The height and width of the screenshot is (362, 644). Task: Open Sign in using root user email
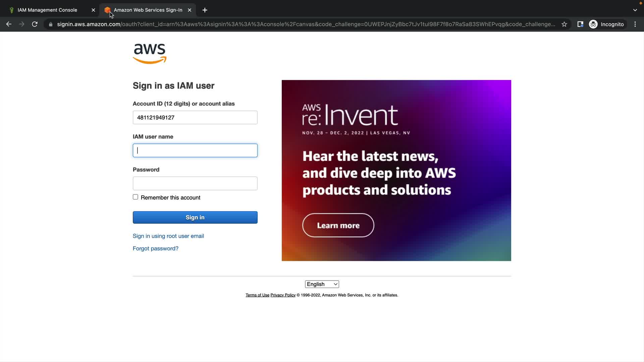(x=168, y=236)
